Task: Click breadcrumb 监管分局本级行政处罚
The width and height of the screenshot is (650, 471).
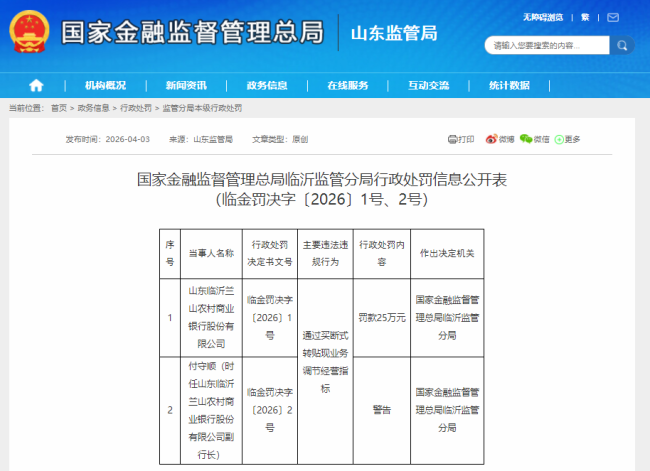Action: tap(202, 108)
